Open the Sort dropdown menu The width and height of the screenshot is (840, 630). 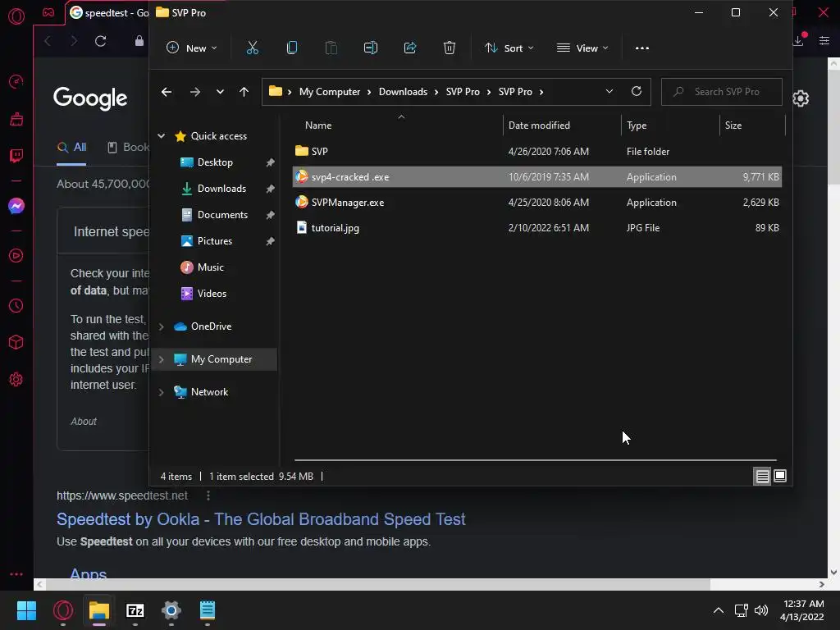509,48
